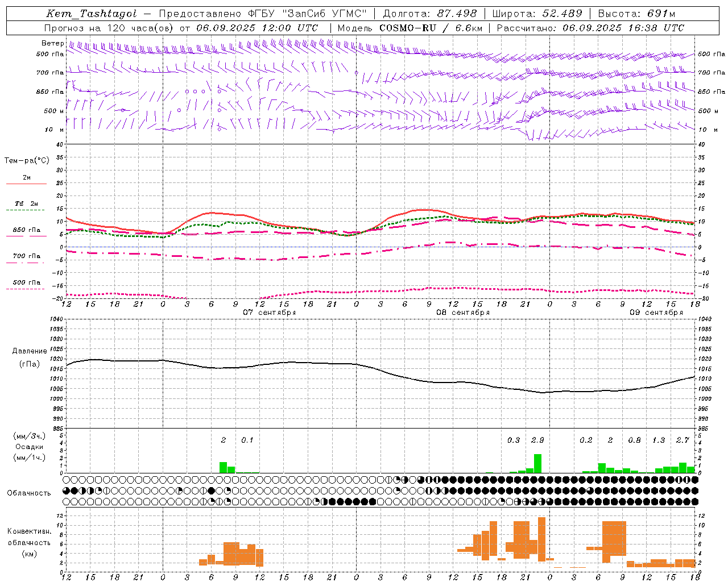Click the '2.7' precipitation amount
The image size is (728, 582).
[682, 440]
